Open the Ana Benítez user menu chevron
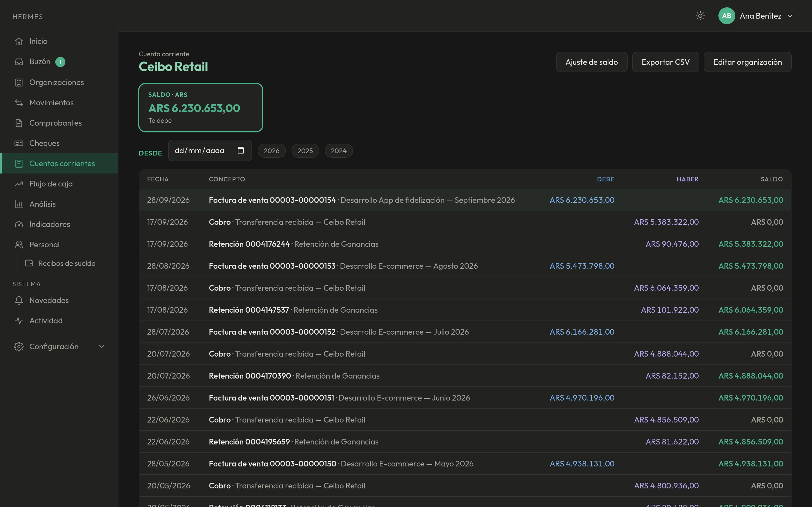This screenshot has width=812, height=507. click(790, 16)
